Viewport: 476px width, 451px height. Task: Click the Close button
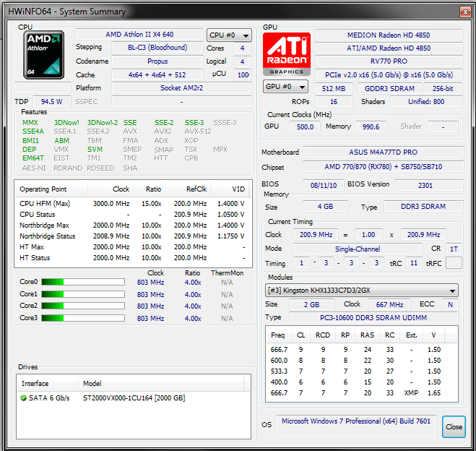point(454,426)
